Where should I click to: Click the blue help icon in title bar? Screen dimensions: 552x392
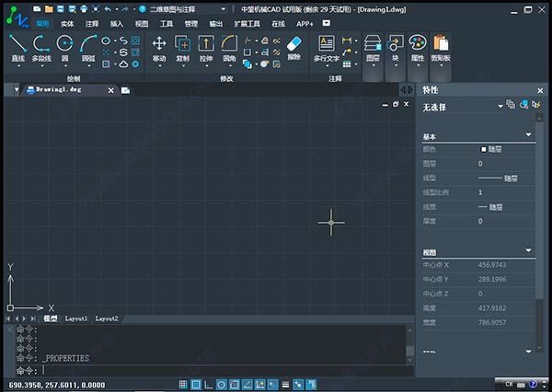coord(143,9)
